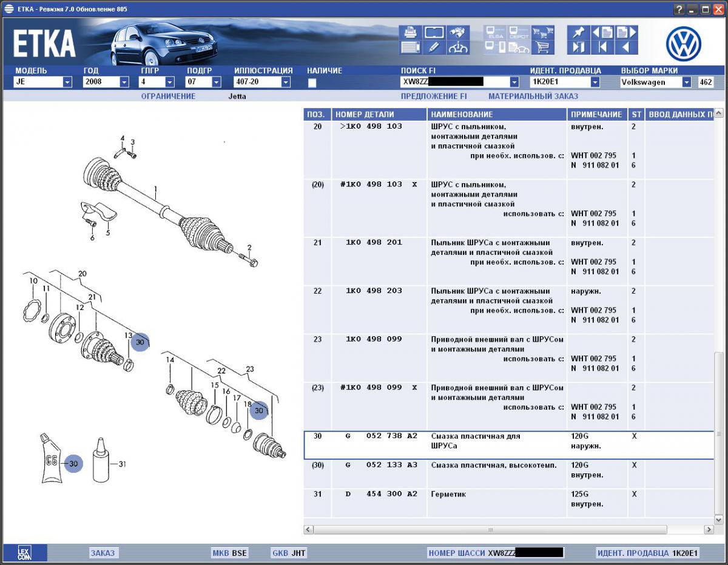Click the document and car icon below DEPOT

pos(519,47)
